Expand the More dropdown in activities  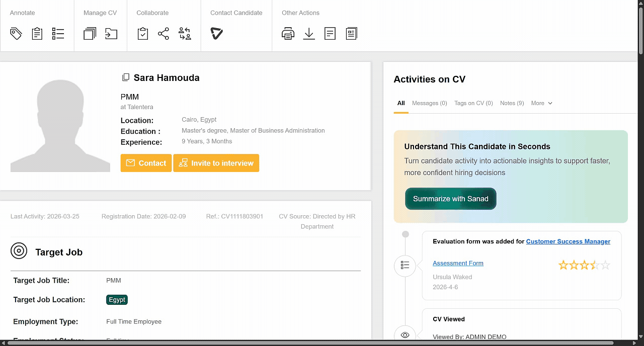pyautogui.click(x=541, y=103)
